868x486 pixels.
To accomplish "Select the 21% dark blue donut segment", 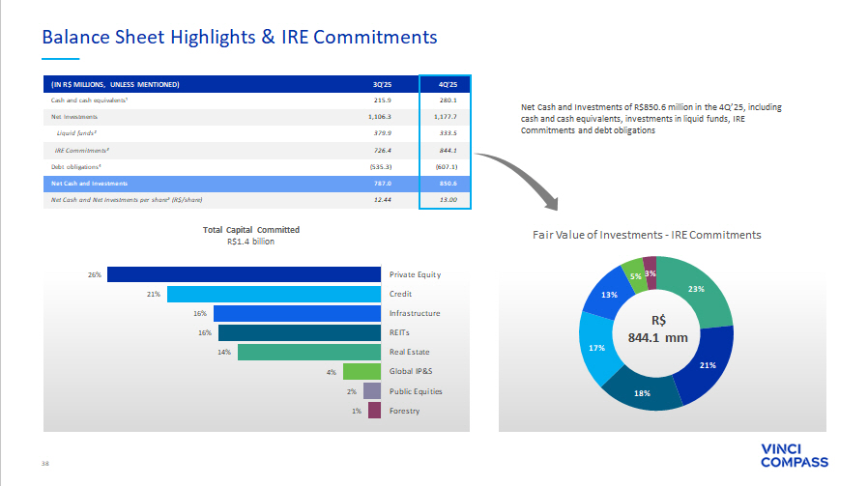I will click(708, 365).
